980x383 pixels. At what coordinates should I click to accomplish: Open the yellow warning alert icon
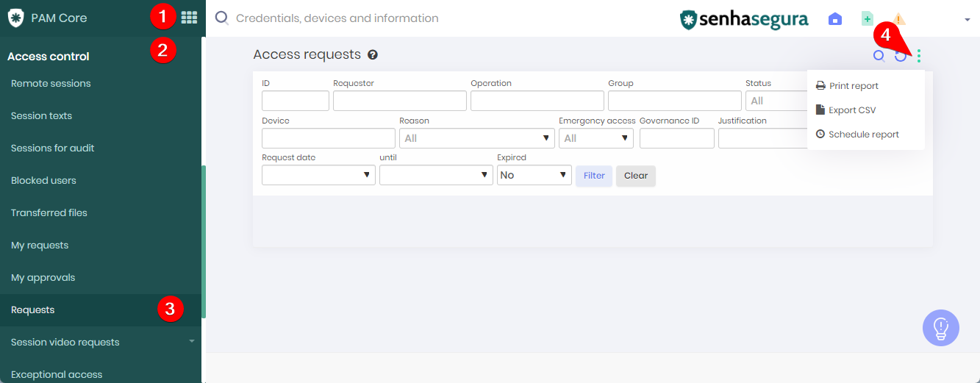pyautogui.click(x=899, y=20)
